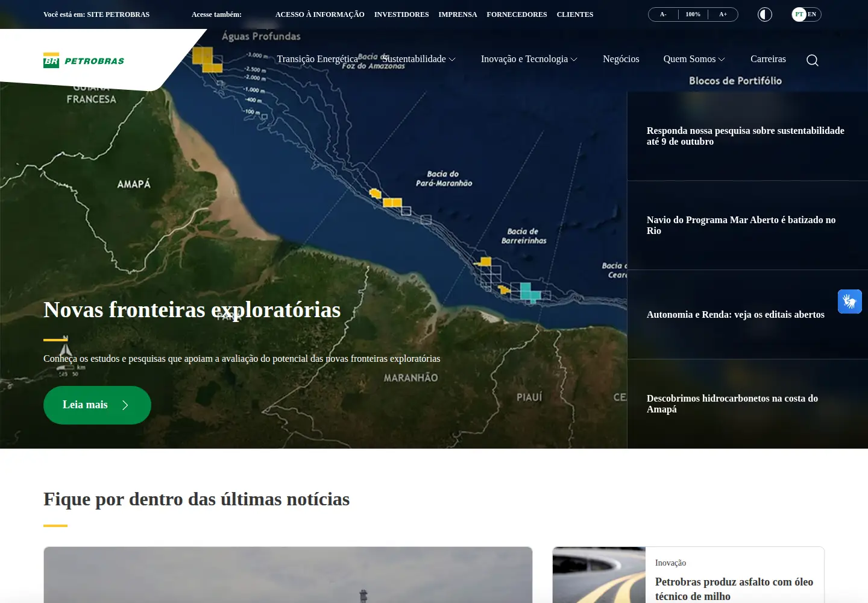Switch language to EN
This screenshot has height=603, width=868.
pos(812,14)
